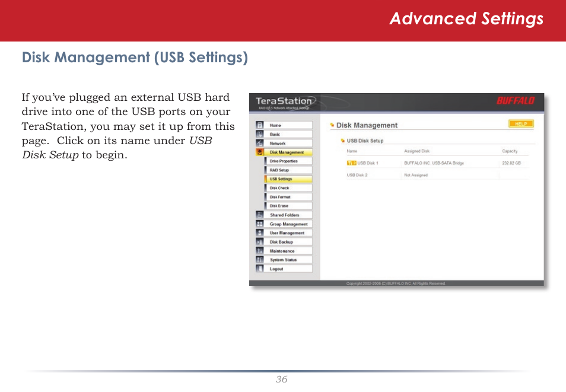Click the page number 36
Viewport: 566px width, 392px height.
282,380
